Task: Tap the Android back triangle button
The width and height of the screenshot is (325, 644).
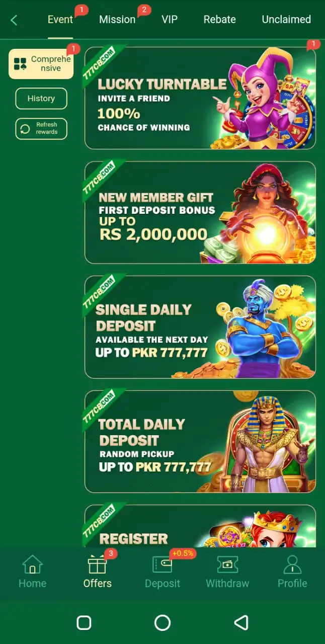Action: (x=241, y=623)
